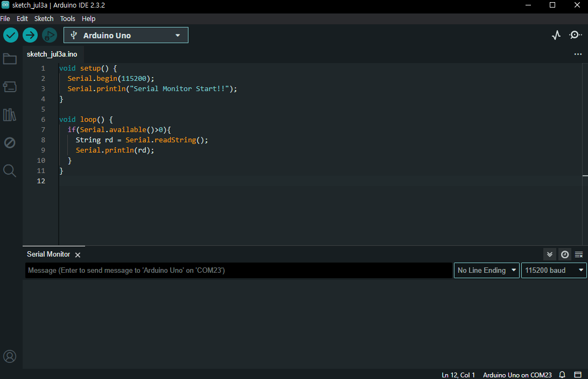Screen dimensions: 588x379
Task: Select the sketch_jul3a.ino editor tab
Action: click(x=52, y=54)
